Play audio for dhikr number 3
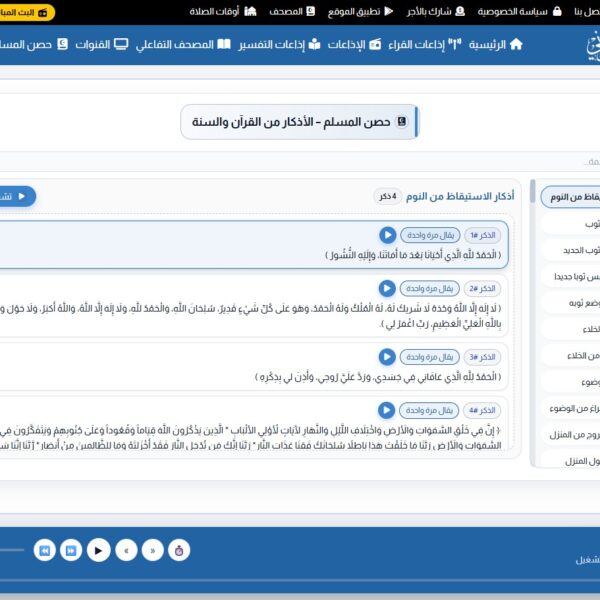 point(387,357)
